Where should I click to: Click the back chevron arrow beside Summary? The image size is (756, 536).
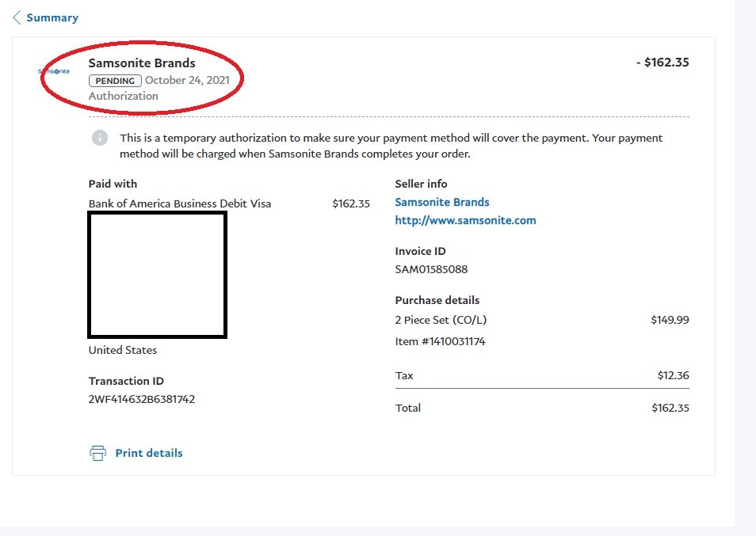click(x=17, y=17)
